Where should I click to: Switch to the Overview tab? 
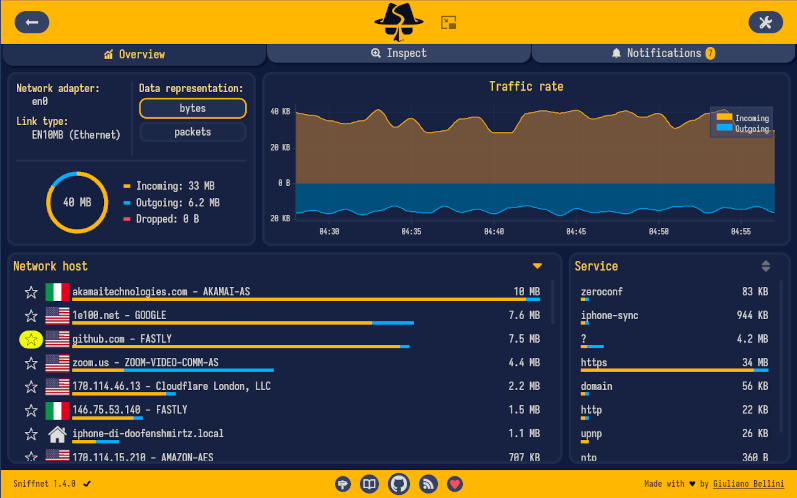click(134, 54)
